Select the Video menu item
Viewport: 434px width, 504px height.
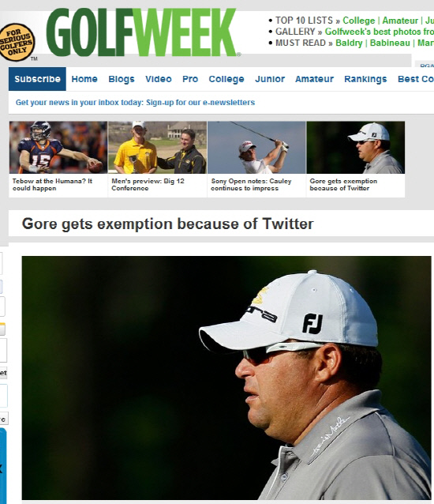click(159, 79)
